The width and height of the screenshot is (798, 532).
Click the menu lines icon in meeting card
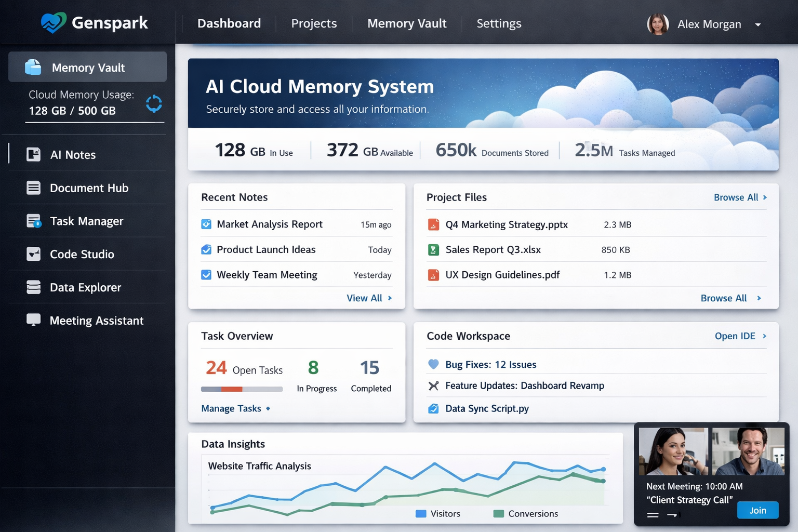coord(653,515)
